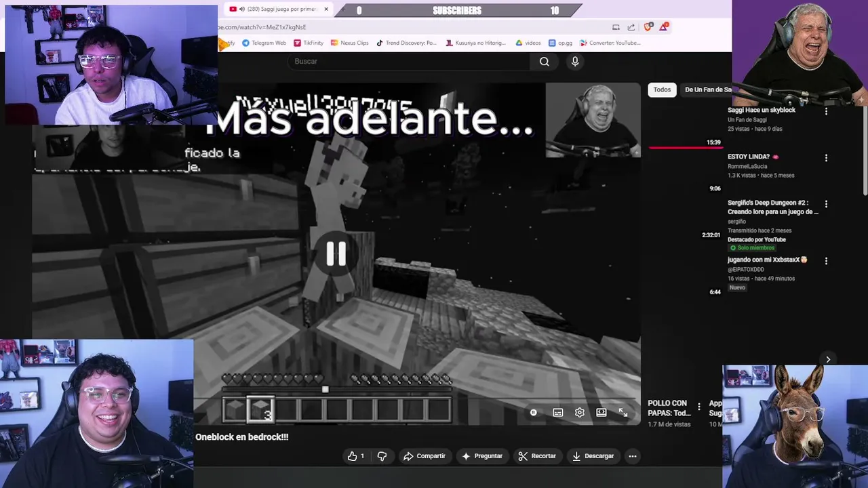This screenshot has width=868, height=488.
Task: Open Sergiño's Deep Dungeon #2 video title
Action: [773, 207]
